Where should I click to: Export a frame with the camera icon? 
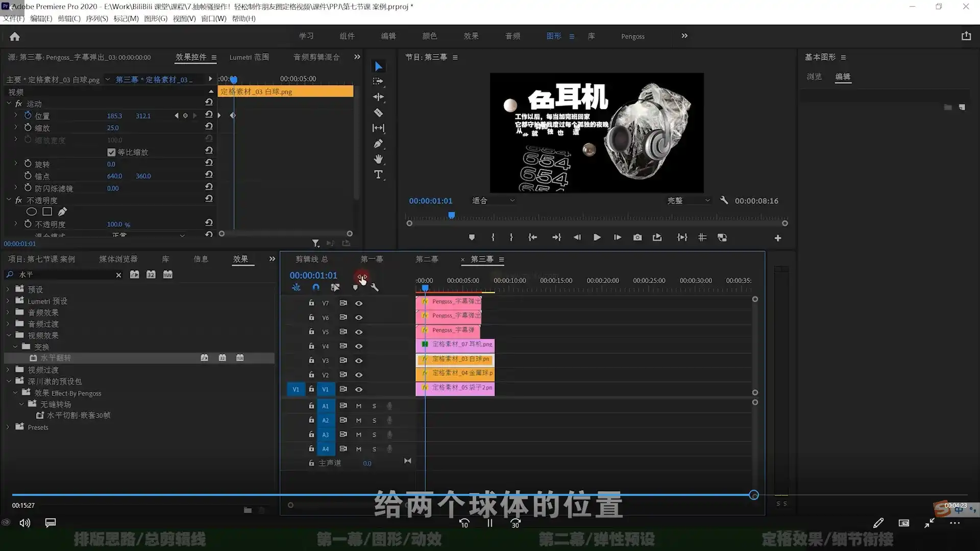click(637, 237)
